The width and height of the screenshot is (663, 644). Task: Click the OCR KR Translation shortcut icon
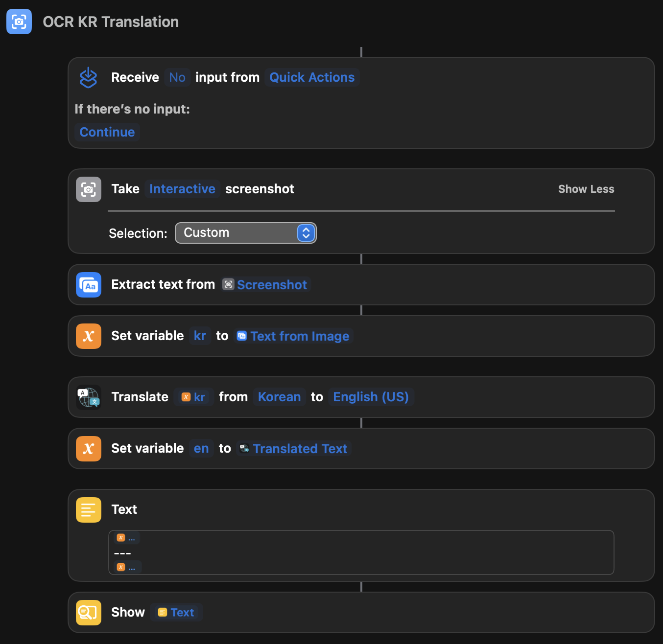(19, 22)
